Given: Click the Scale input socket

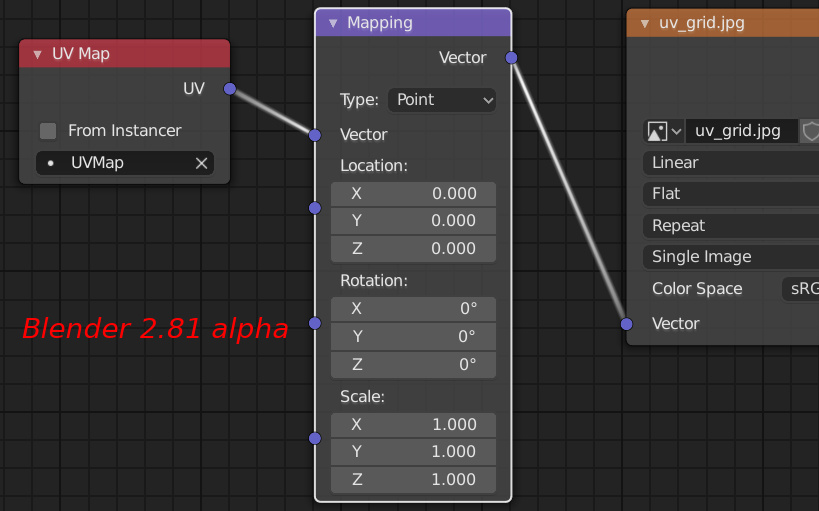Looking at the screenshot, I should (315, 438).
